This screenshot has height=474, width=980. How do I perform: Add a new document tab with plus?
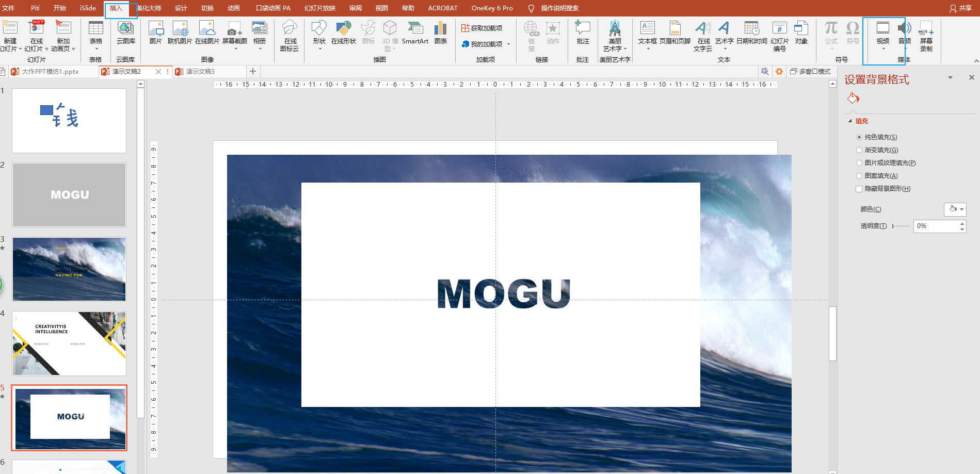tap(253, 72)
